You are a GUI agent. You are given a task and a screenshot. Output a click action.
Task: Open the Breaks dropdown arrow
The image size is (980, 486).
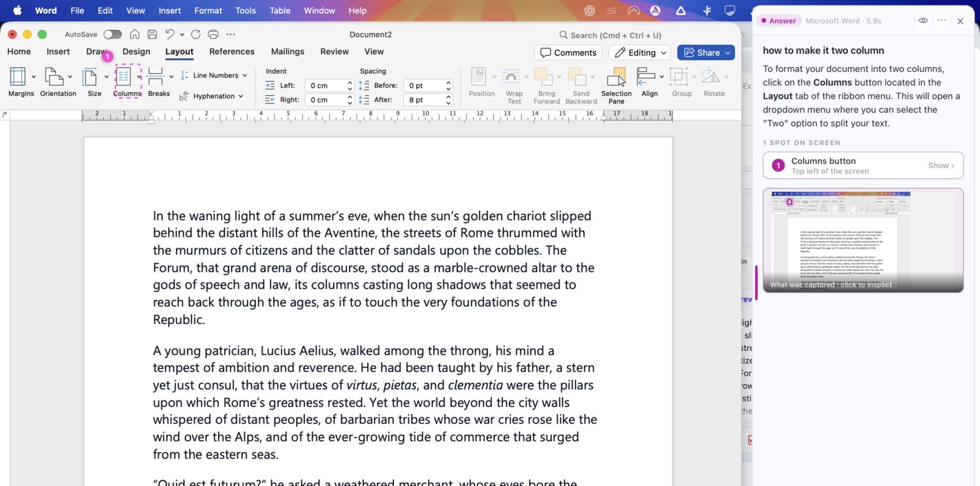pos(171,77)
